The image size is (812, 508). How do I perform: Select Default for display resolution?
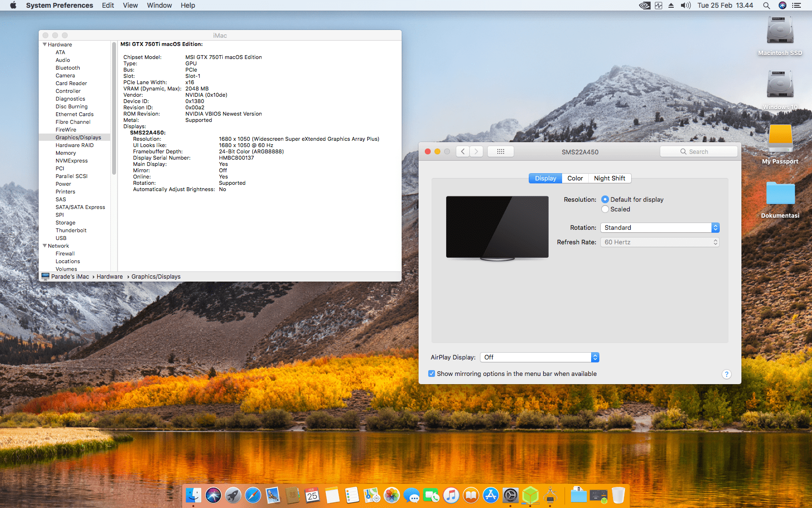(x=605, y=199)
